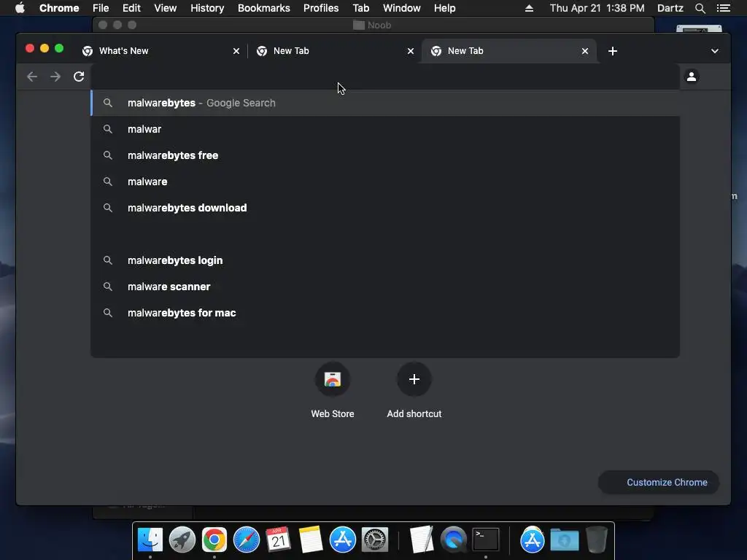Open Spotlight search magnifier
The width and height of the screenshot is (747, 560).
tap(700, 8)
